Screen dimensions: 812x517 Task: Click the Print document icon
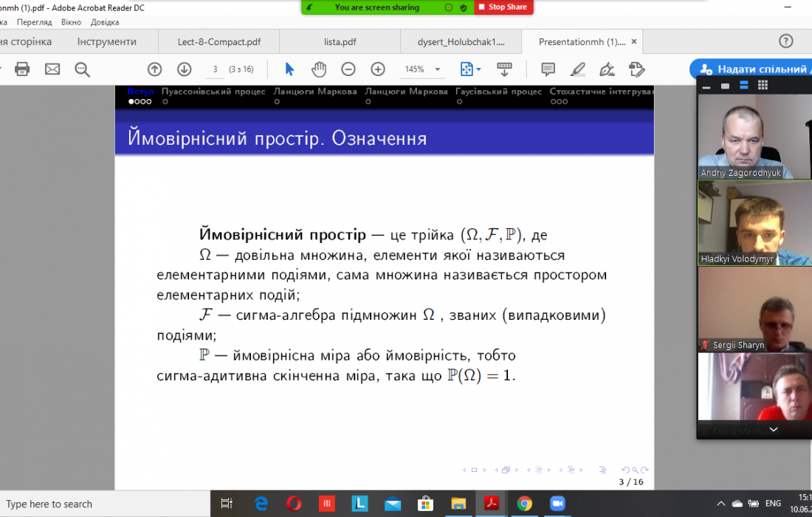22,69
